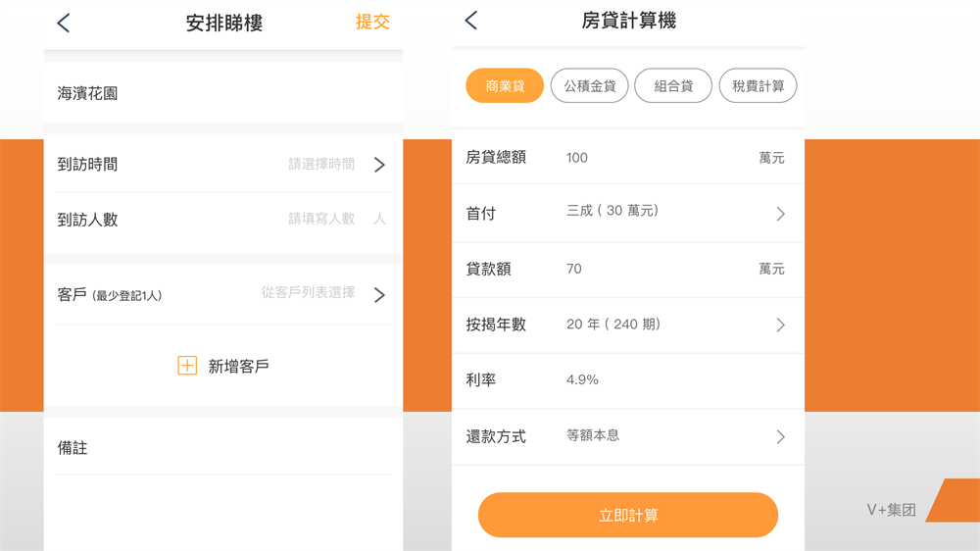Image resolution: width=980 pixels, height=551 pixels.
Task: Click the 備註 notes field
Action: [x=223, y=448]
